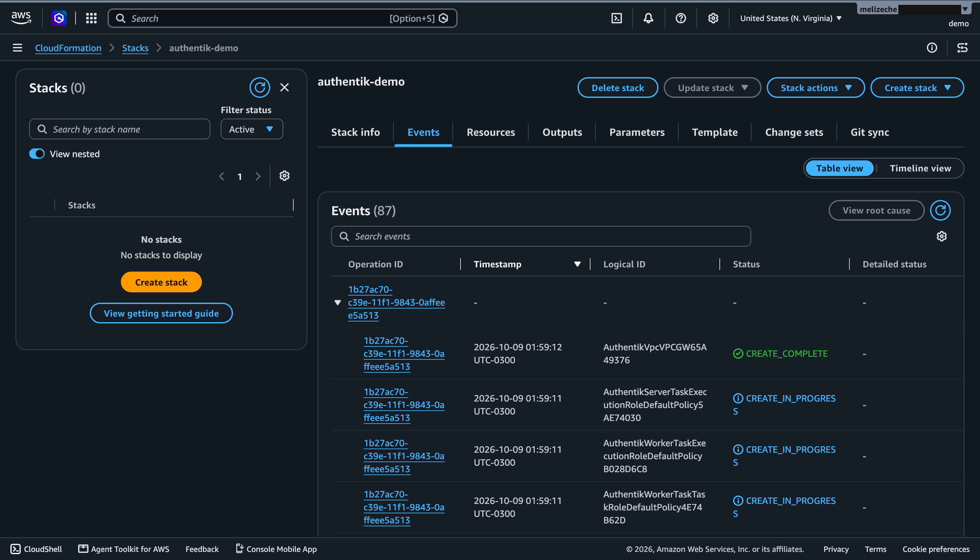This screenshot has width=980, height=560.
Task: Open operation ID link in AuthentikServerTaskExecutionRoleDefaultPolicy row
Action: [404, 405]
